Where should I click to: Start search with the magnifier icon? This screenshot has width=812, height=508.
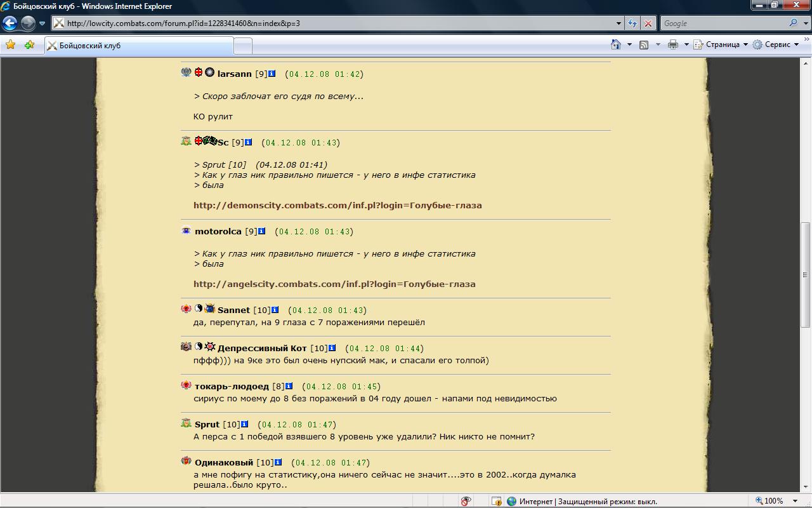[794, 23]
